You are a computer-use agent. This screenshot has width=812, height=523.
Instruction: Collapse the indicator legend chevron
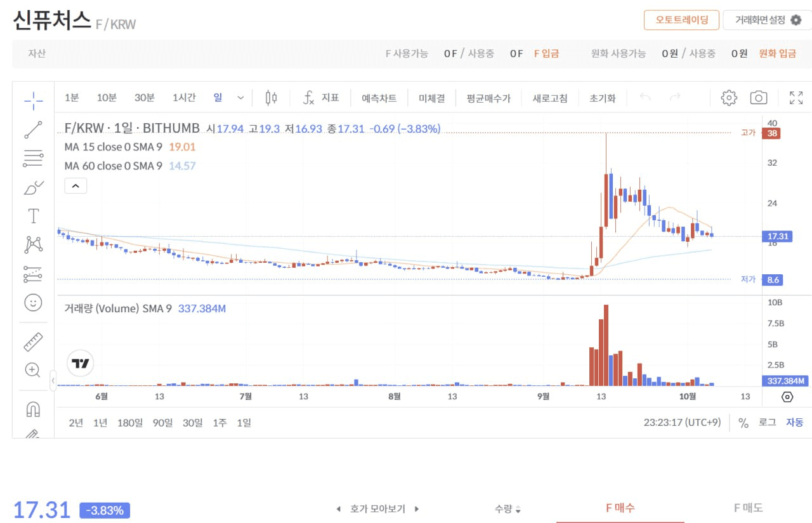(x=75, y=186)
